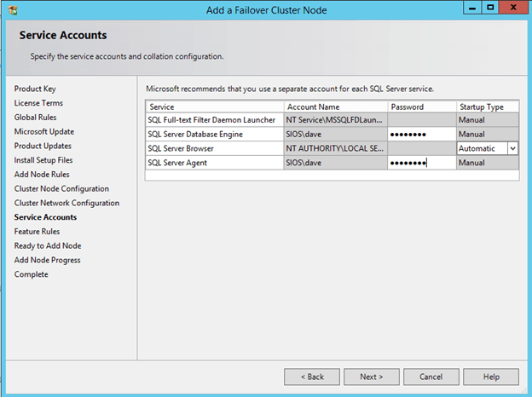Cancel the cluster node setup

431,377
